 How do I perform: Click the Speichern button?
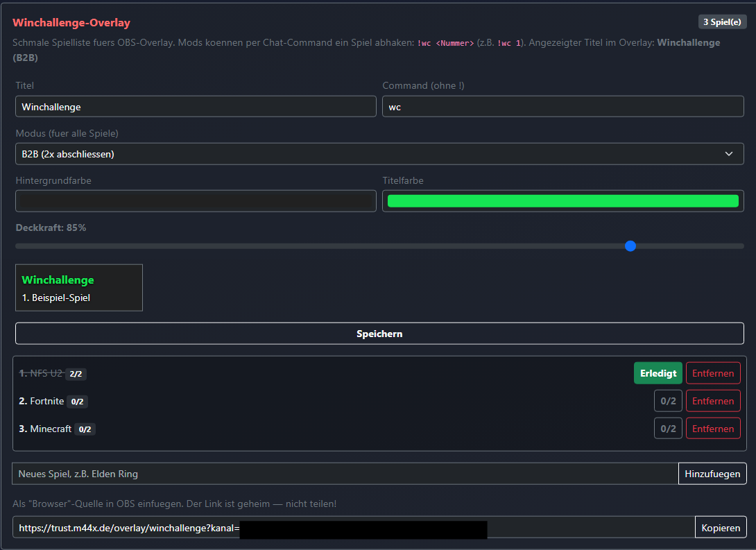[x=379, y=334]
